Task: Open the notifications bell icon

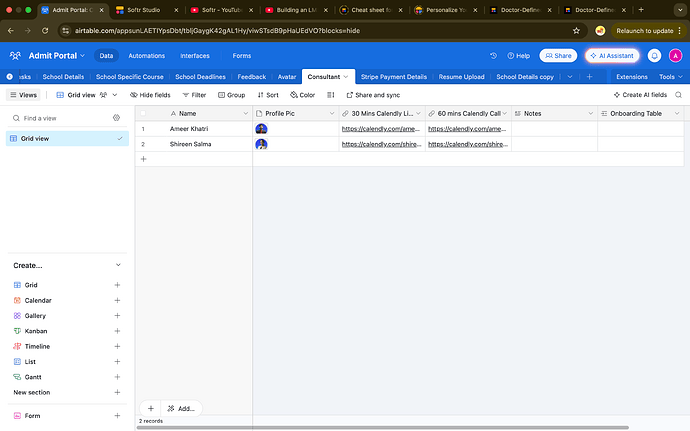Action: pos(654,55)
